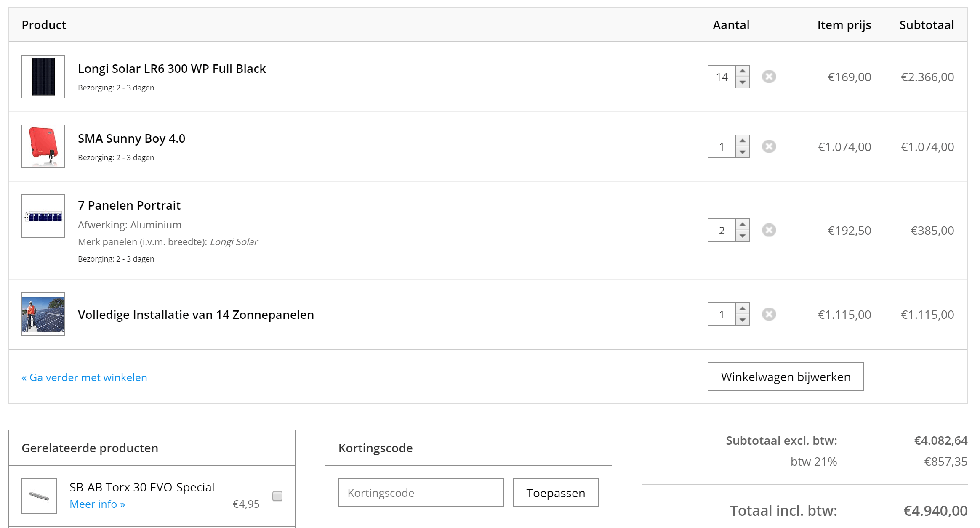Screen dimensions: 980x528
Task: Click the 7 Panelen Portrait quantity field
Action: (722, 230)
